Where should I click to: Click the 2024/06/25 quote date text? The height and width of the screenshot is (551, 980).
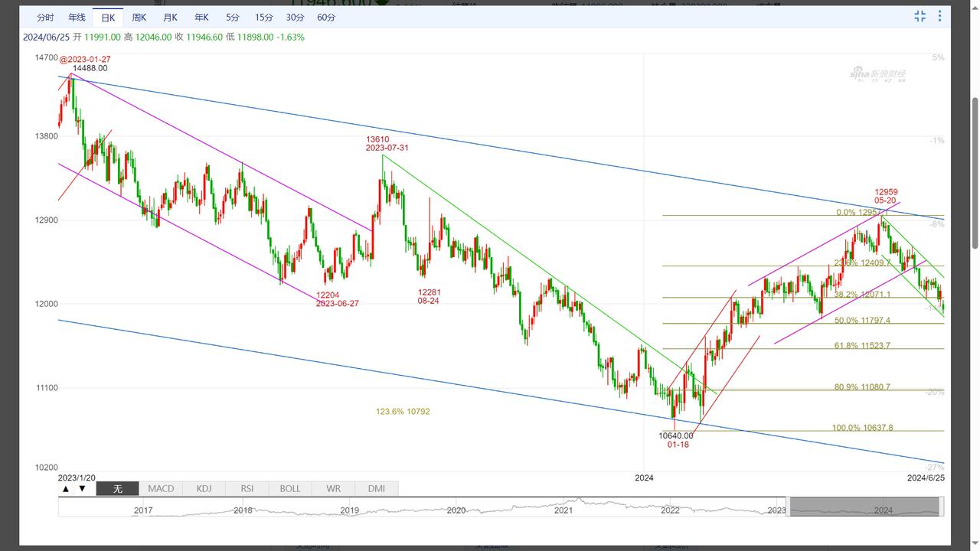point(47,37)
